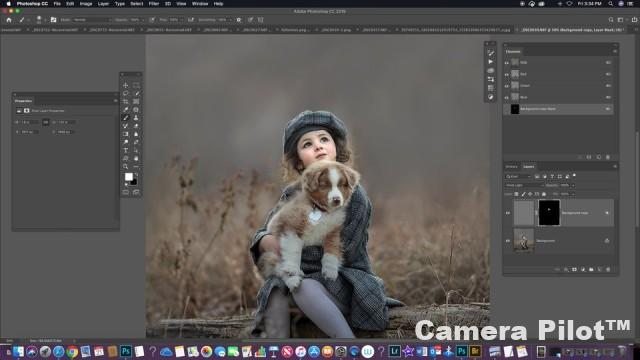Click the play Actions icon in side dock

point(491,62)
